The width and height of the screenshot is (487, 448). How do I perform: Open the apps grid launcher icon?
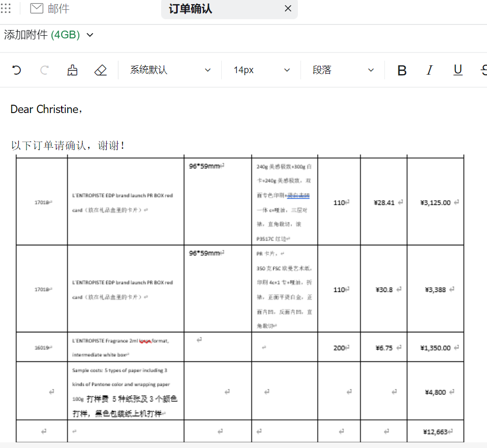pos(6,8)
